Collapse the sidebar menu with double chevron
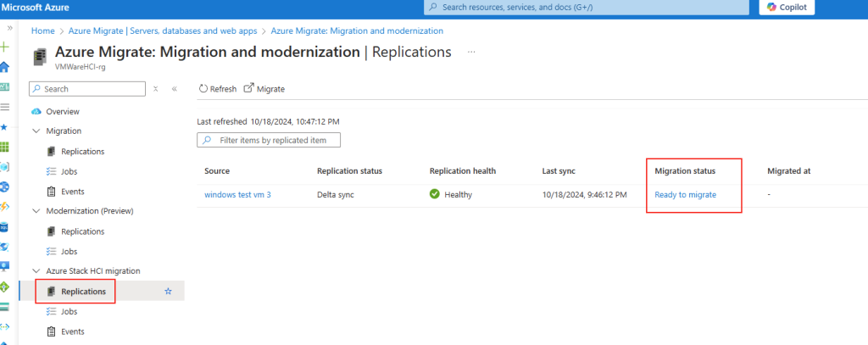 click(x=175, y=89)
